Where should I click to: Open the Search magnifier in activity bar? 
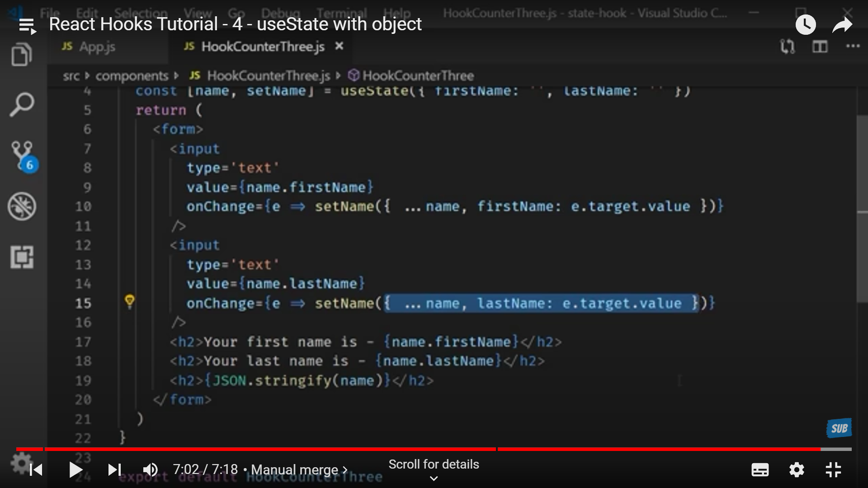(x=21, y=105)
